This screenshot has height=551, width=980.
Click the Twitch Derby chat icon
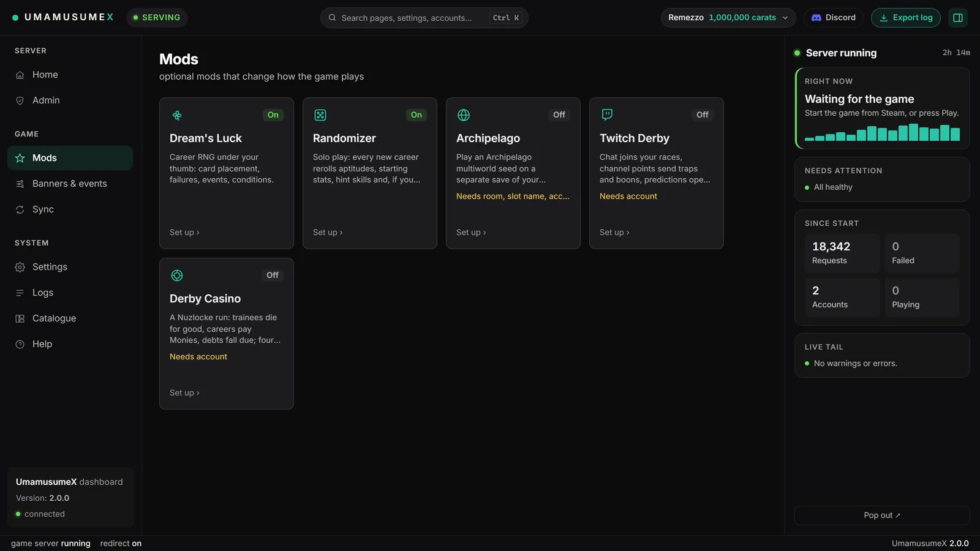pyautogui.click(x=607, y=114)
